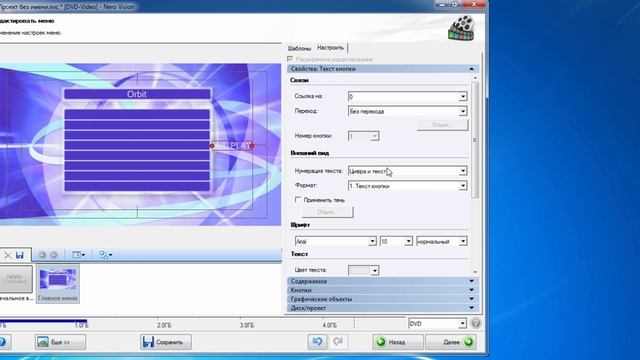
Task: Click right red handle of PLAY button
Action: 251,146
